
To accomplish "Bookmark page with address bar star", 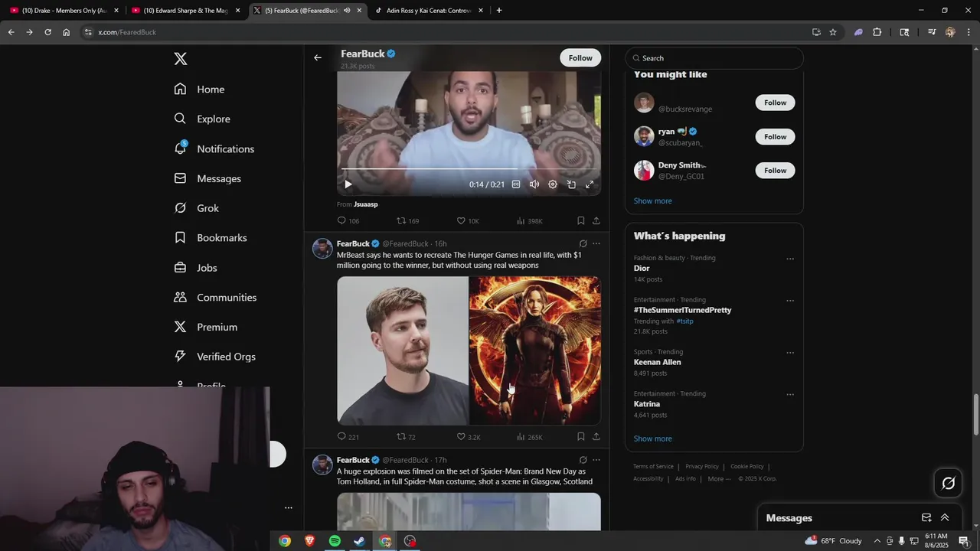I will pyautogui.click(x=833, y=32).
